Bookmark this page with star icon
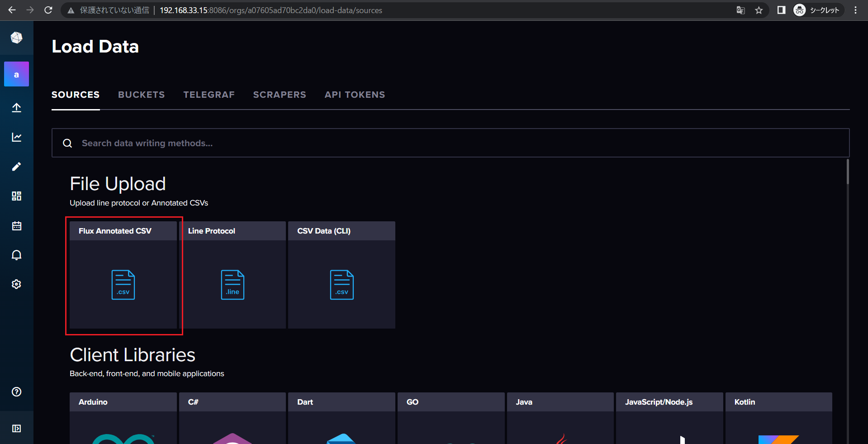The height and width of the screenshot is (444, 868). click(x=759, y=10)
